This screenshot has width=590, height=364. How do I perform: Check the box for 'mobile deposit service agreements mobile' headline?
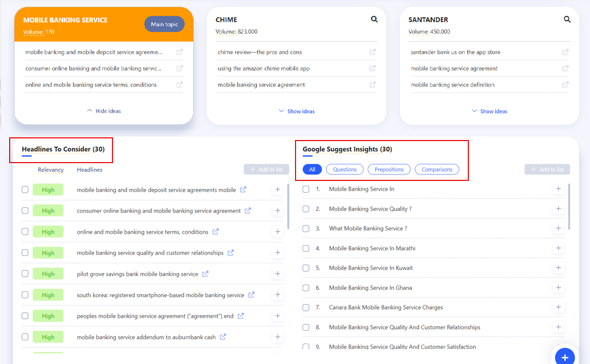click(25, 190)
